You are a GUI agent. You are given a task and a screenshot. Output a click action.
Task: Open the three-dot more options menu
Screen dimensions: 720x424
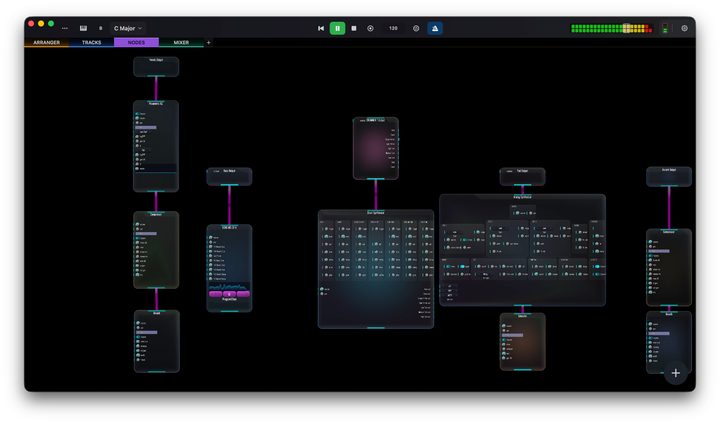(65, 28)
